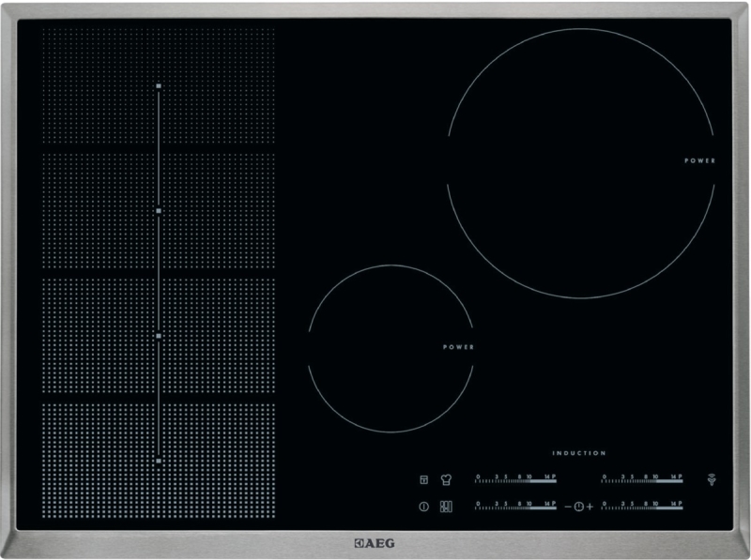The image size is (751, 560).
Task: Select the large round cooking zone
Action: (x=581, y=163)
